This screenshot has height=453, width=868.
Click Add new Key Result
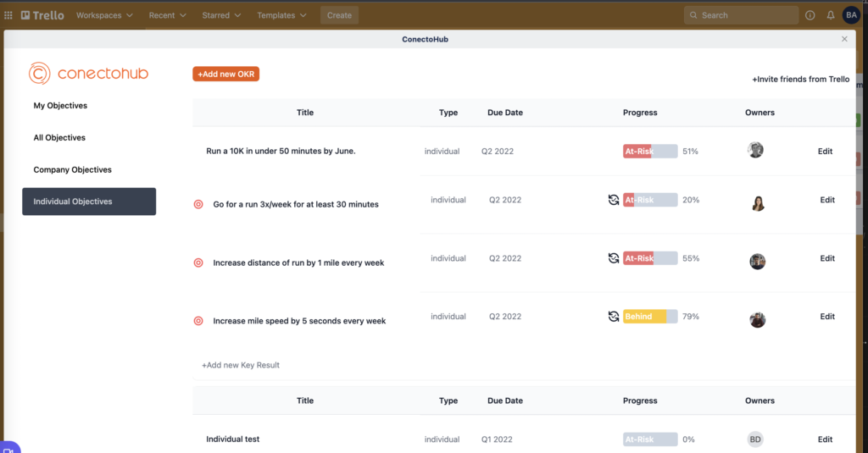click(x=240, y=365)
